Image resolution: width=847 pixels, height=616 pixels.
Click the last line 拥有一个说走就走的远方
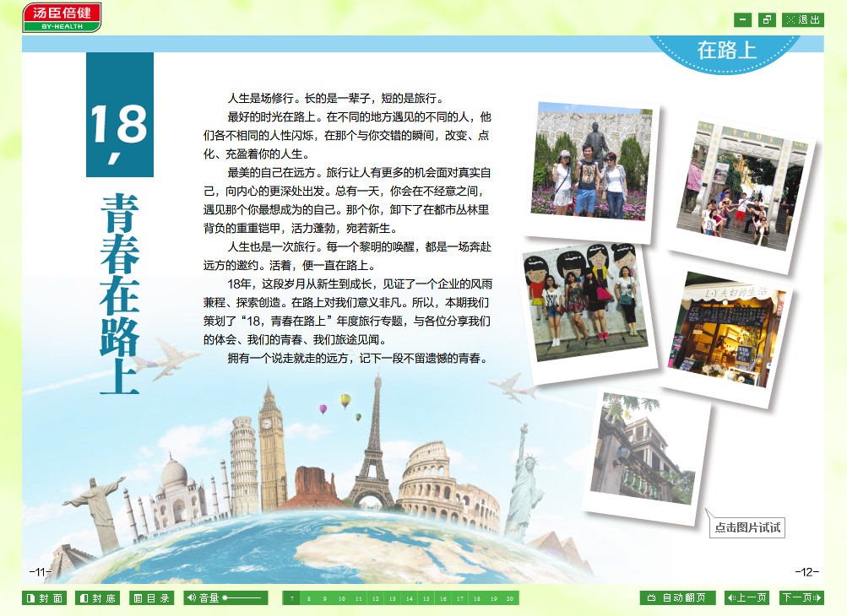[357, 358]
